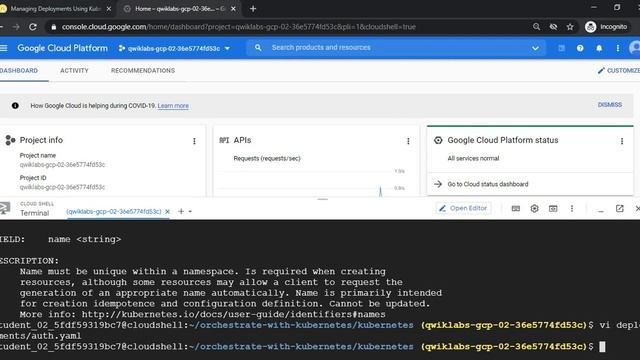Add a new Cloud Shell session tab

click(x=181, y=211)
